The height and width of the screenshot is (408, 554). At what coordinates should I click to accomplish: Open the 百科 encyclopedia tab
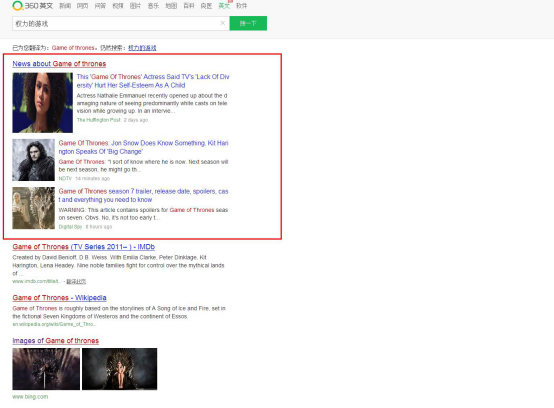pyautogui.click(x=189, y=6)
